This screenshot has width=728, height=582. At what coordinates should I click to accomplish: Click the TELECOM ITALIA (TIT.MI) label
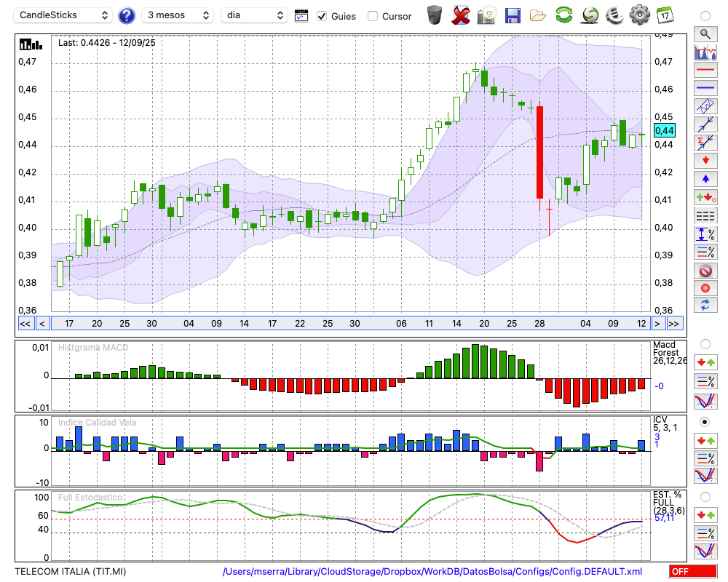pos(71,571)
